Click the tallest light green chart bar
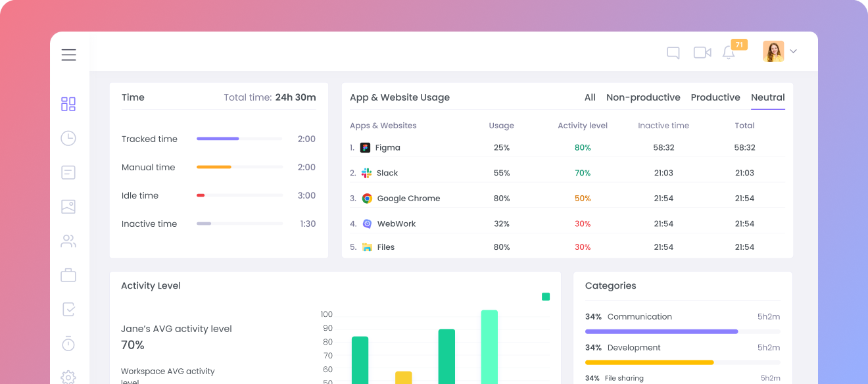868x384 pixels. coord(489,347)
